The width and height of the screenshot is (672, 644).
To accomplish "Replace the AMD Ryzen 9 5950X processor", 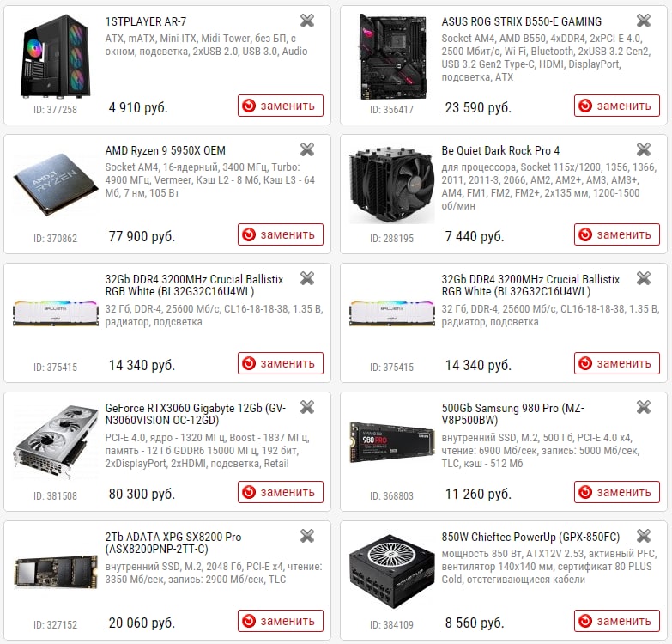I will click(x=281, y=234).
